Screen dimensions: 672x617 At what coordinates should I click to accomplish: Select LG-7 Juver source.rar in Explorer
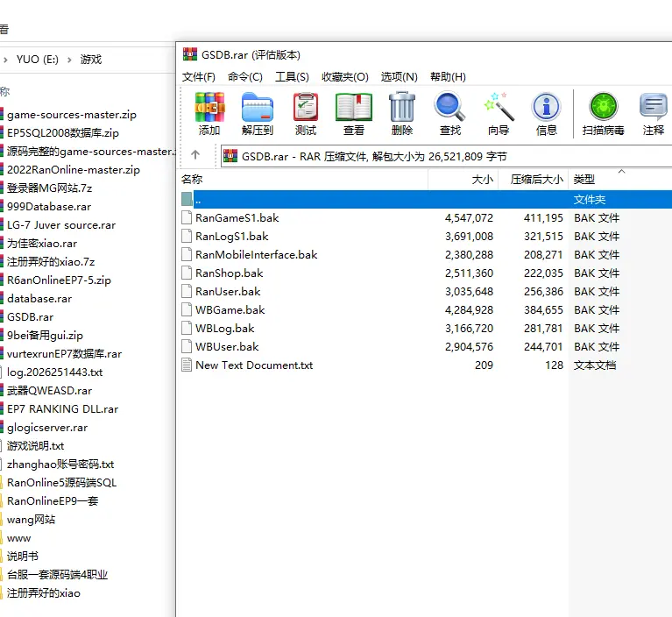[61, 224]
